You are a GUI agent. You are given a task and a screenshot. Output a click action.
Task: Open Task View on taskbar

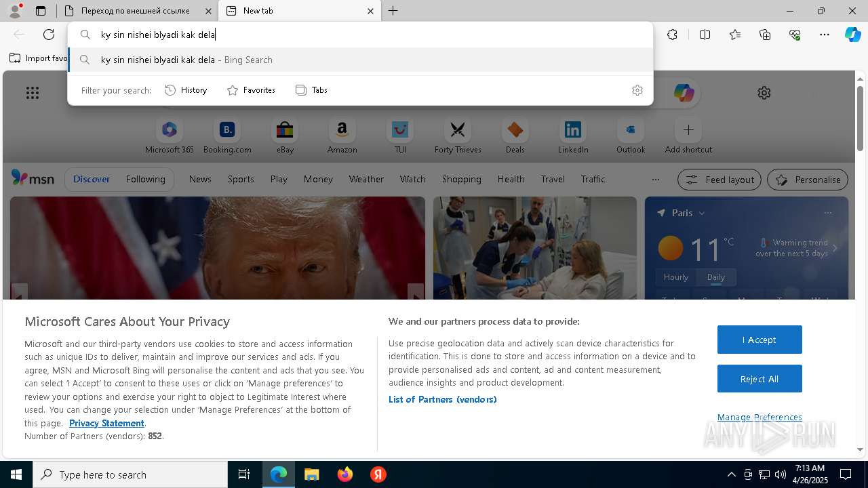(x=244, y=474)
